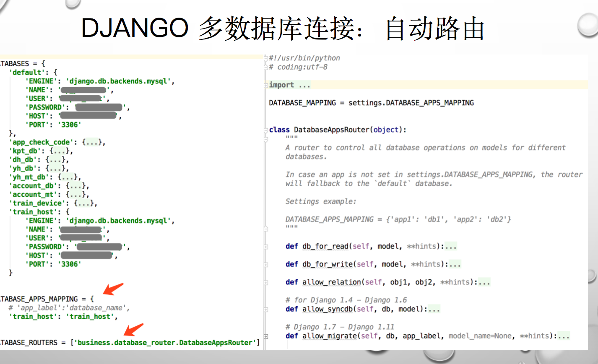The image size is (598, 364).
Task: Expand the folded 'app_check_code' dictionary
Action: [x=93, y=142]
